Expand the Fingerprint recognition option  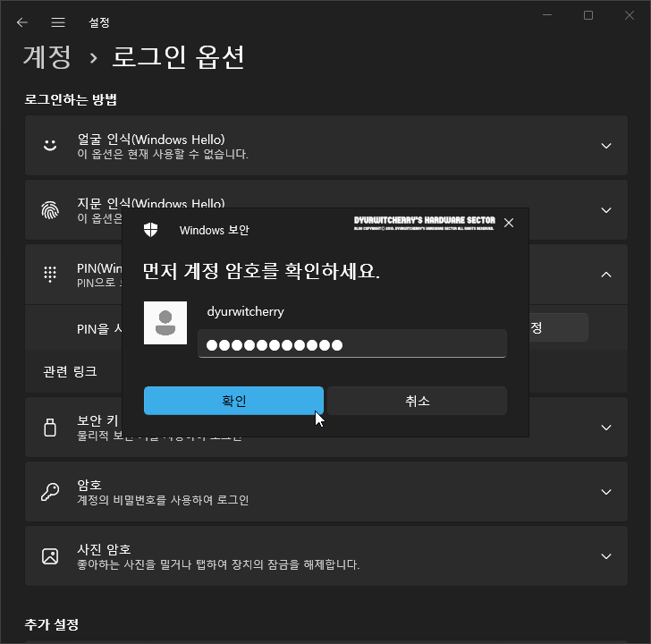pos(606,210)
